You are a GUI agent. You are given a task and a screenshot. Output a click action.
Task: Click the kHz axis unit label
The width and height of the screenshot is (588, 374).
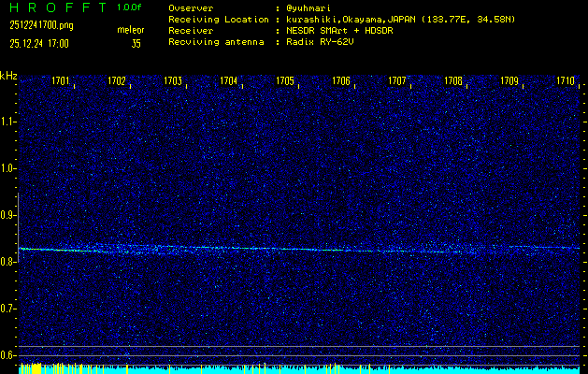8,75
